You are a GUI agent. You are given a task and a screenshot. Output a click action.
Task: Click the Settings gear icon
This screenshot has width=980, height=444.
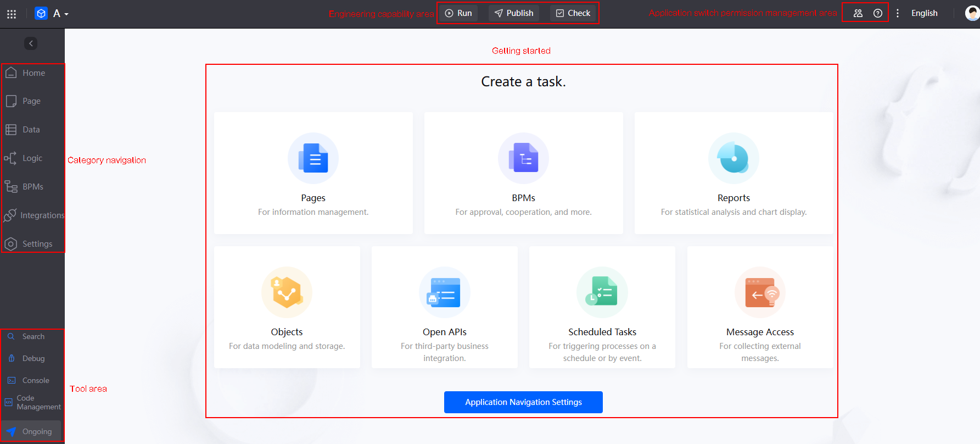click(11, 244)
